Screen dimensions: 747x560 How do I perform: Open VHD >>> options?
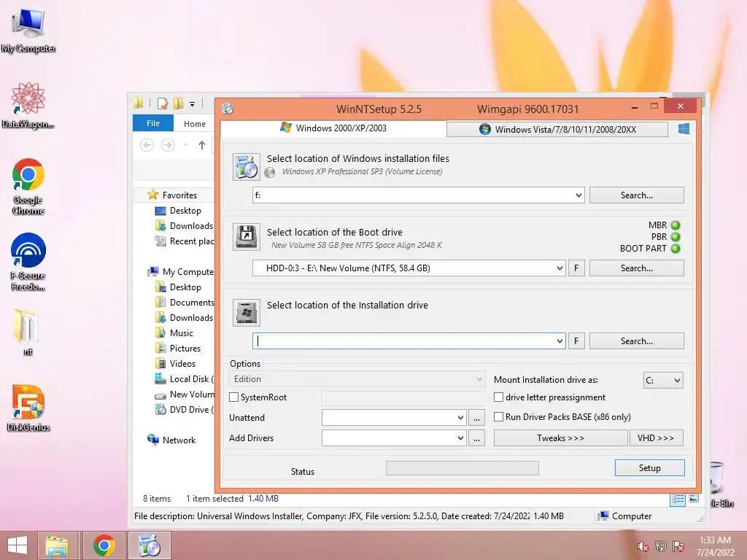(656, 438)
